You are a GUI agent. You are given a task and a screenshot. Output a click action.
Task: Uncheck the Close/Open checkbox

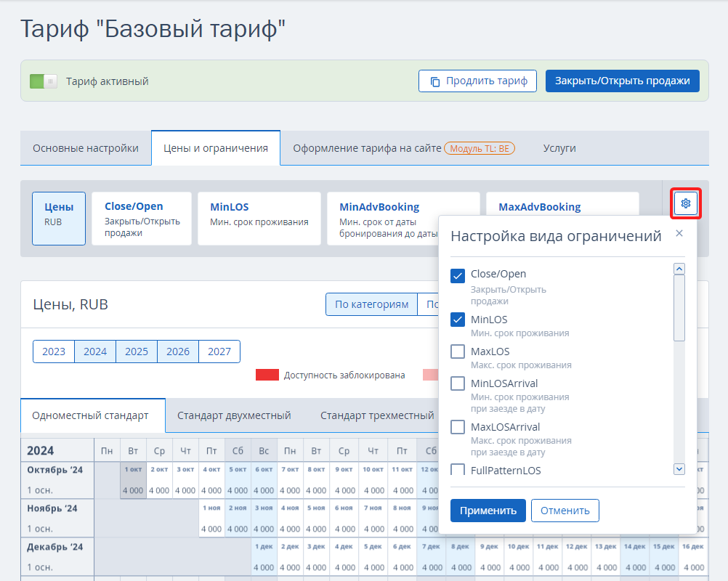tap(458, 276)
